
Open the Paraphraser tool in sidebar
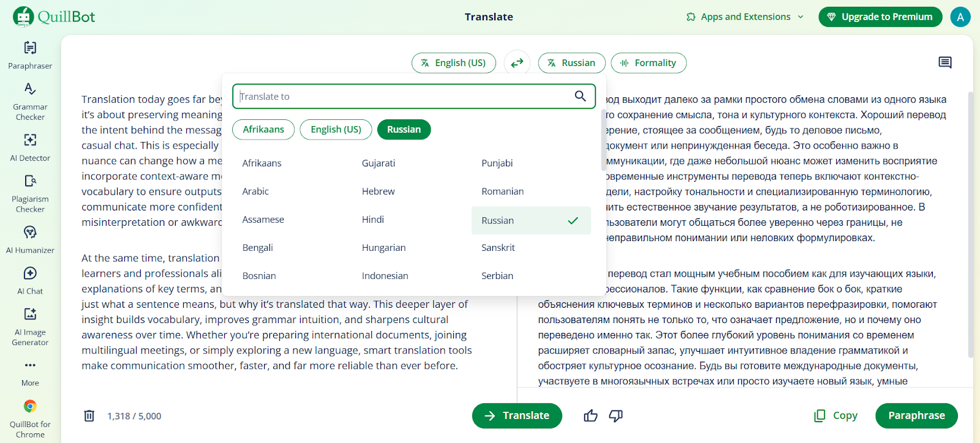pyautogui.click(x=30, y=55)
